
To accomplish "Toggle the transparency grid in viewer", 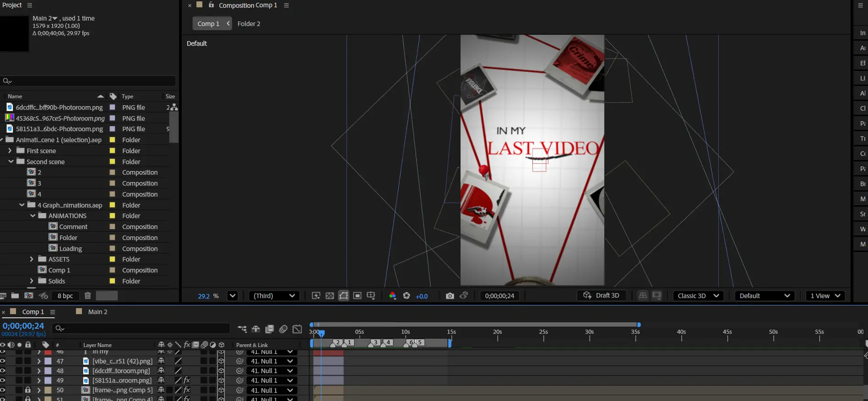I will 330,296.
